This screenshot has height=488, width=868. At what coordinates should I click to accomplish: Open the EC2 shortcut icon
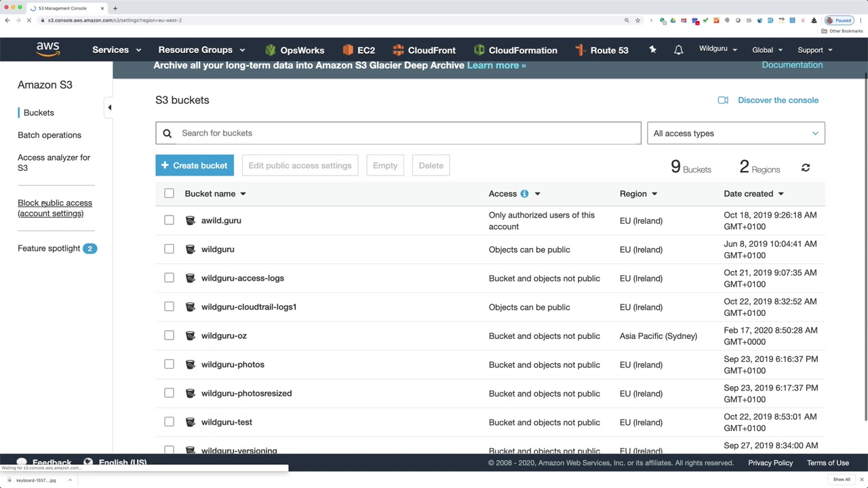348,50
